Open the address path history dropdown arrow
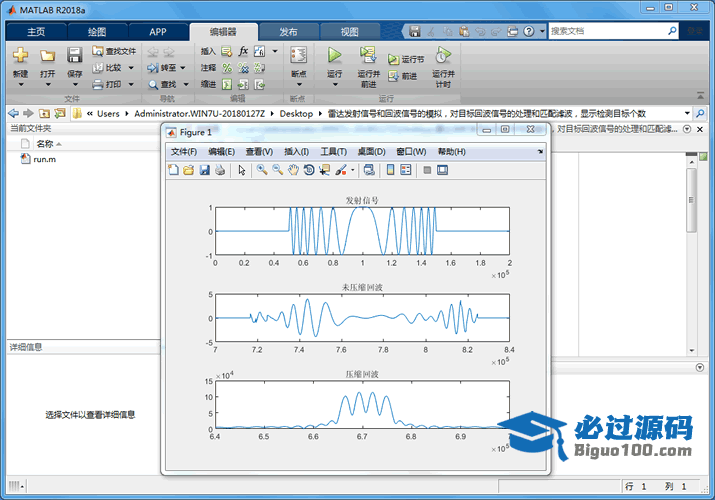Screen dimensions: 715x500 coord(687,113)
